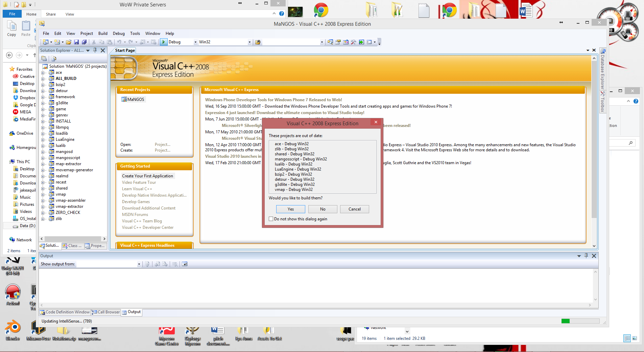Click No in the build dialog
Viewport: 644px width, 352px height.
(x=323, y=209)
